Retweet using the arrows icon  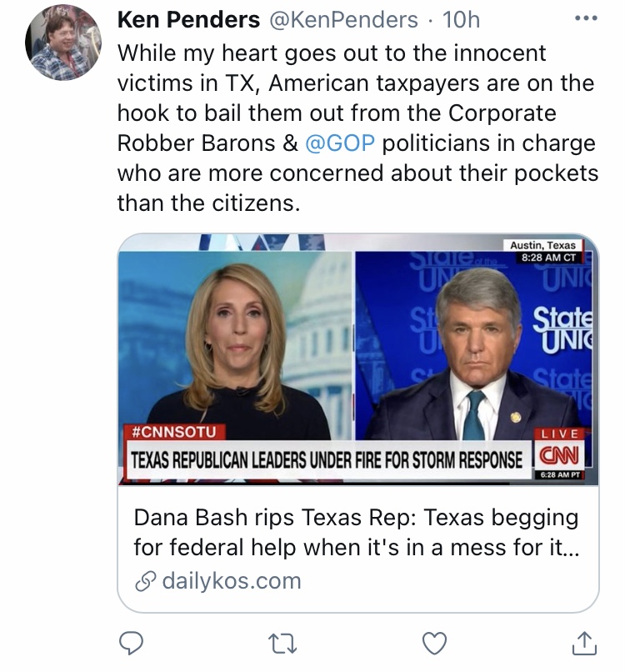tap(282, 644)
